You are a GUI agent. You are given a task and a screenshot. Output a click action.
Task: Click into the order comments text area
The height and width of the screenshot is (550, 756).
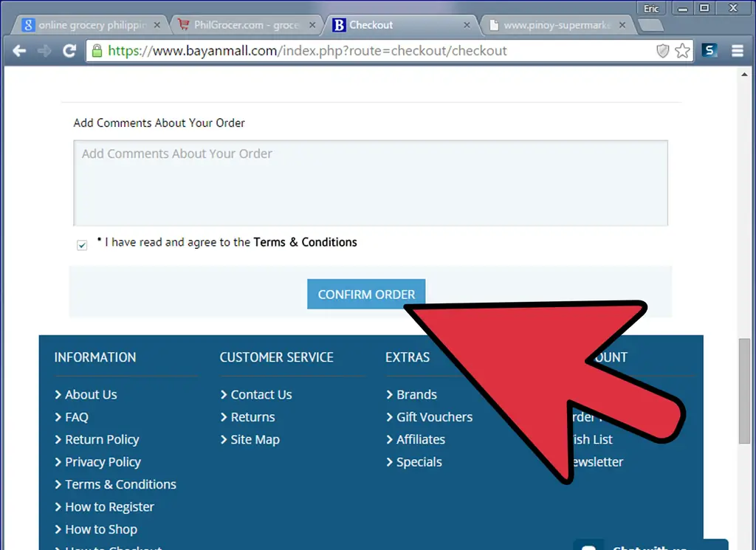point(371,183)
